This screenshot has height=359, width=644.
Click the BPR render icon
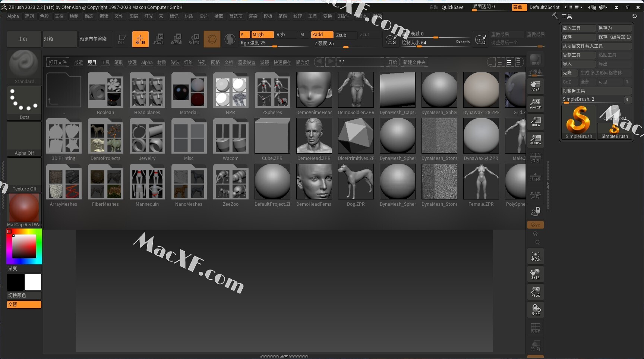(536, 60)
